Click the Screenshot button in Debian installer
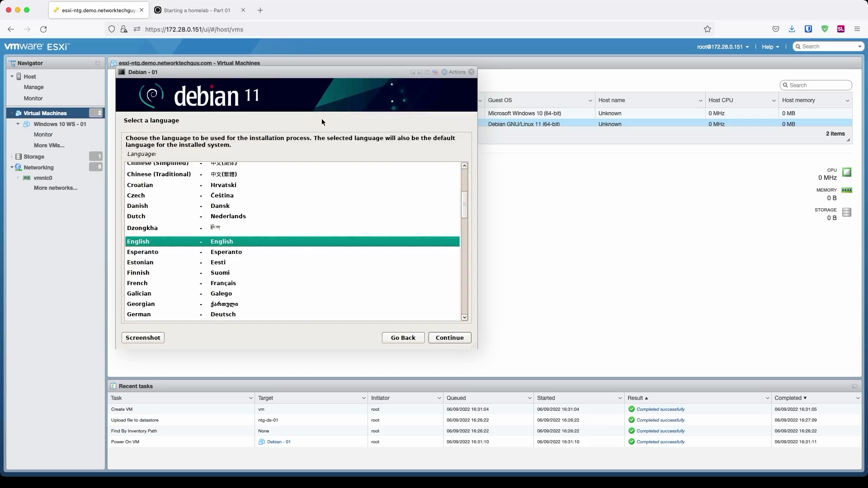 pyautogui.click(x=143, y=338)
